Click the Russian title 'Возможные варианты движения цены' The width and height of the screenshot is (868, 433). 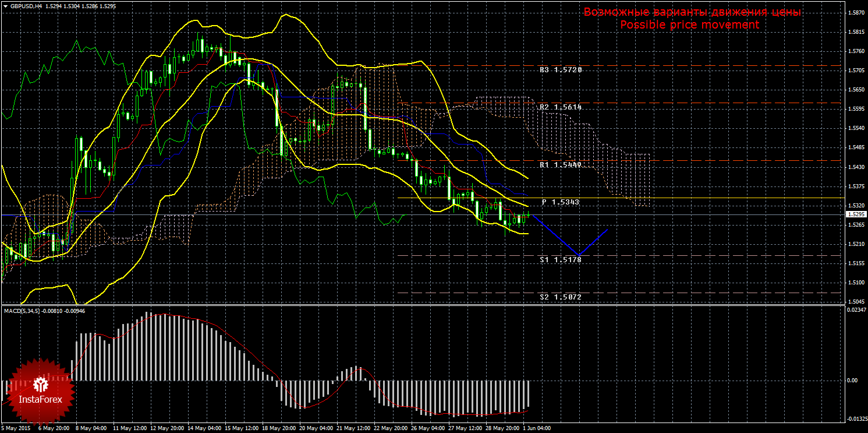tap(692, 12)
